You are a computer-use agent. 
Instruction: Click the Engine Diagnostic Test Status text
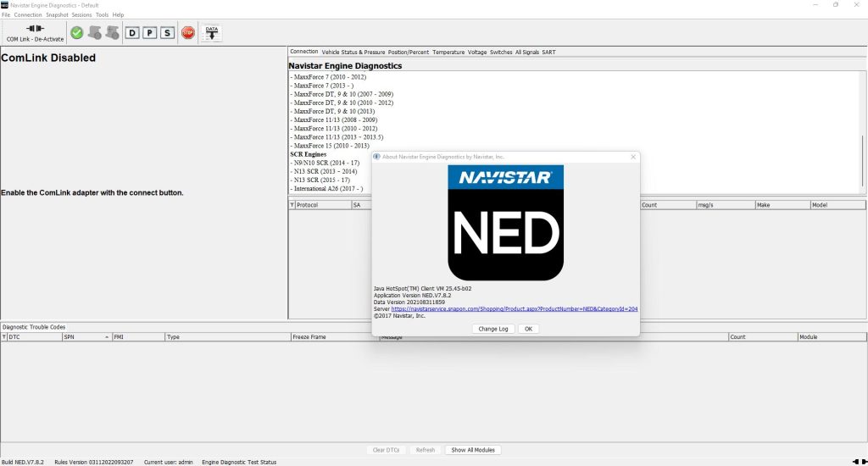point(239,462)
